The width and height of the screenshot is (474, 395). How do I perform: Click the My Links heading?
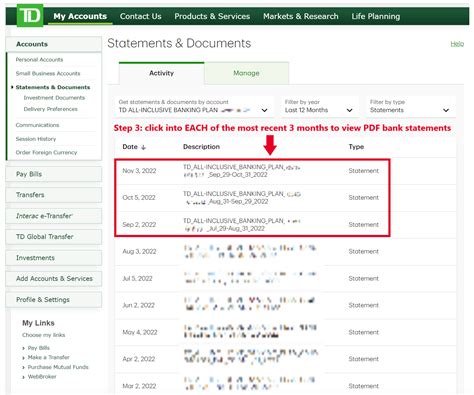click(38, 323)
